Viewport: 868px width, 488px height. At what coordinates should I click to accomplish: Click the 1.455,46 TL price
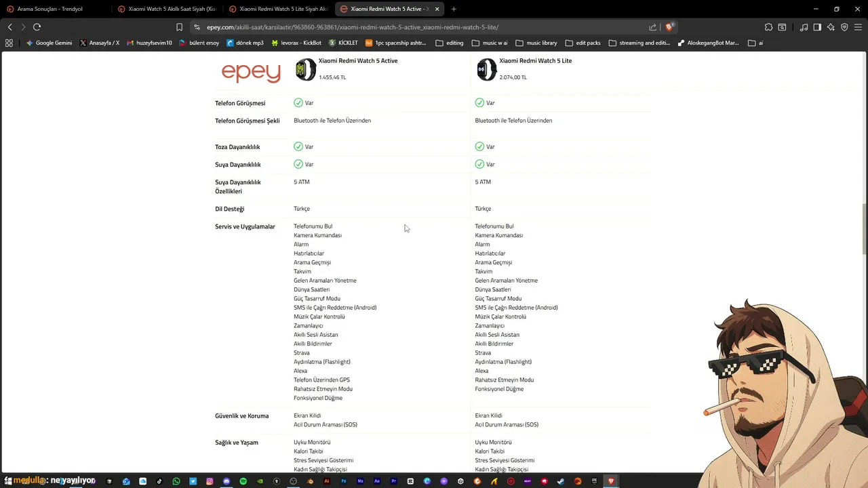pyautogui.click(x=332, y=77)
